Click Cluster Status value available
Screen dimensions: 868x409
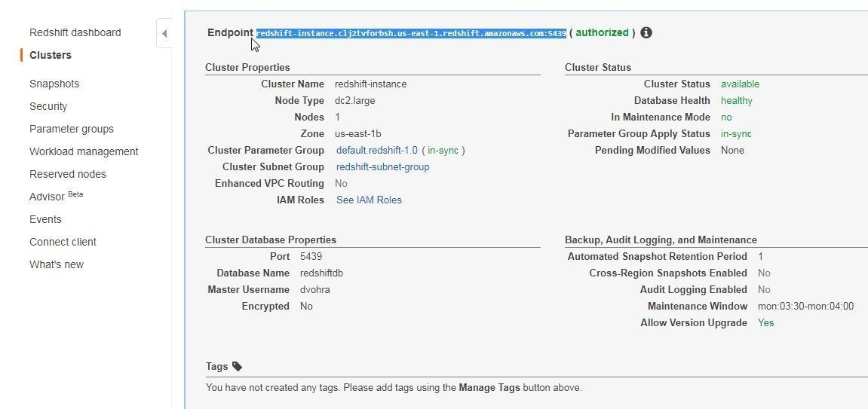740,84
